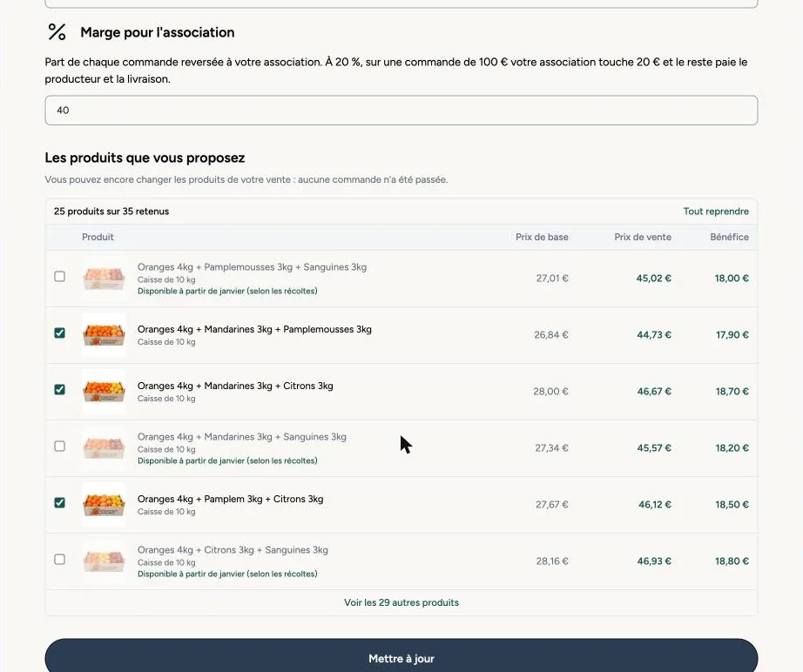Open thumbnail of Oranges + Mandarines + Pamplemousses crate

[104, 335]
